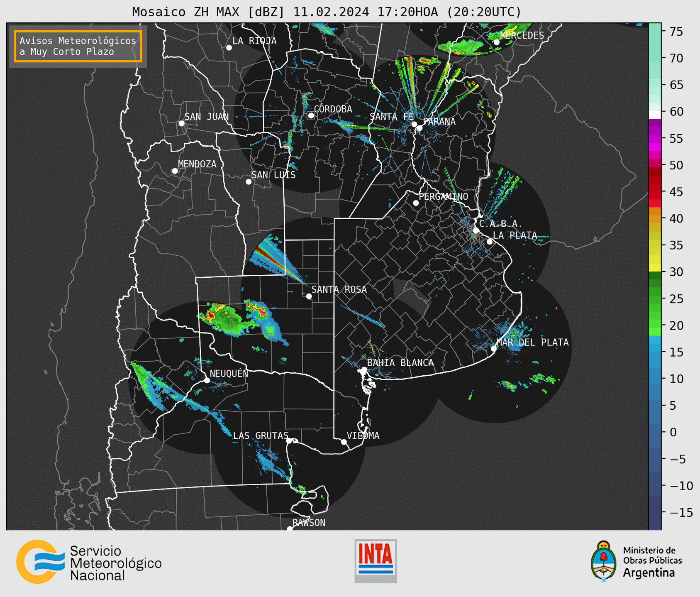The height and width of the screenshot is (597, 700).
Task: Click the Argentina coat of arms emblem
Action: click(x=604, y=561)
